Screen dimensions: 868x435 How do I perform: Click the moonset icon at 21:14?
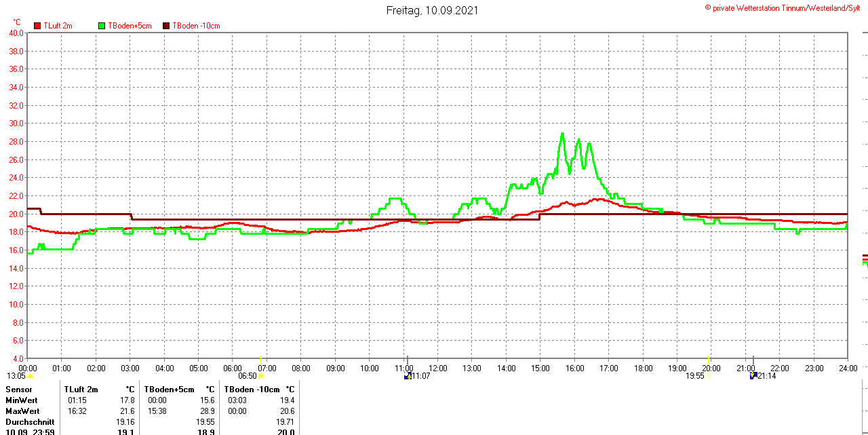pyautogui.click(x=753, y=375)
